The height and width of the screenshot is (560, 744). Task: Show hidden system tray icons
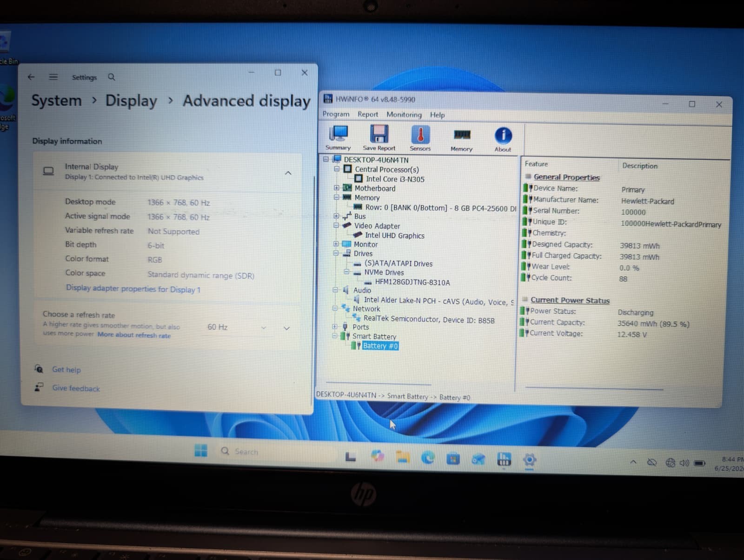(x=633, y=462)
